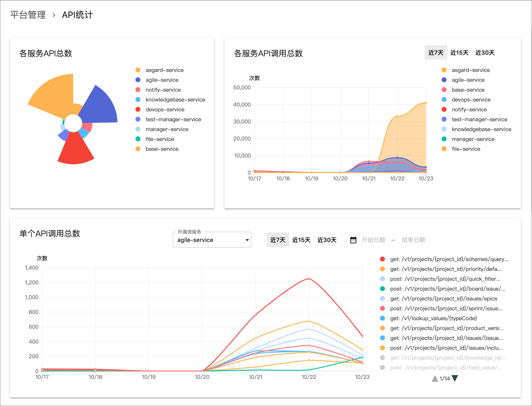
Task: Toggle agile-service legend in pie chart
Action: [157, 80]
